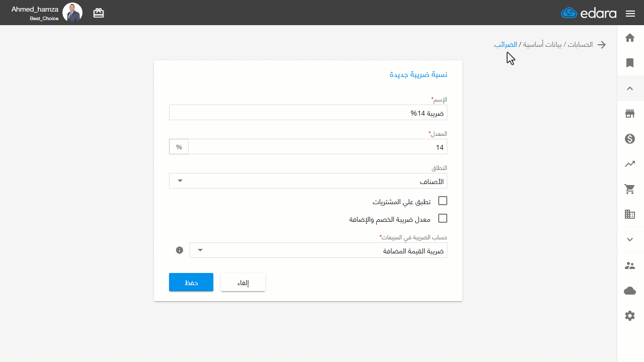This screenshot has width=644, height=362.
Task: Click بيانات أساسية breadcrumb text
Action: click(542, 45)
